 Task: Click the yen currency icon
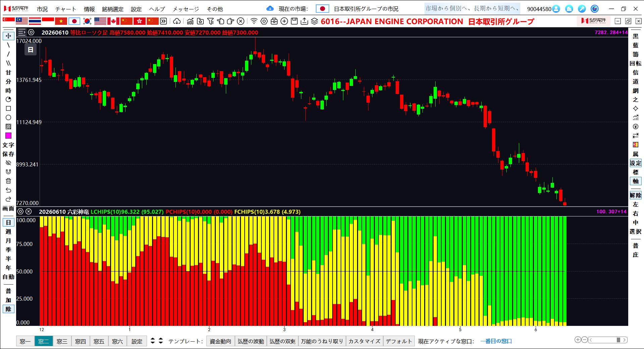636,127
